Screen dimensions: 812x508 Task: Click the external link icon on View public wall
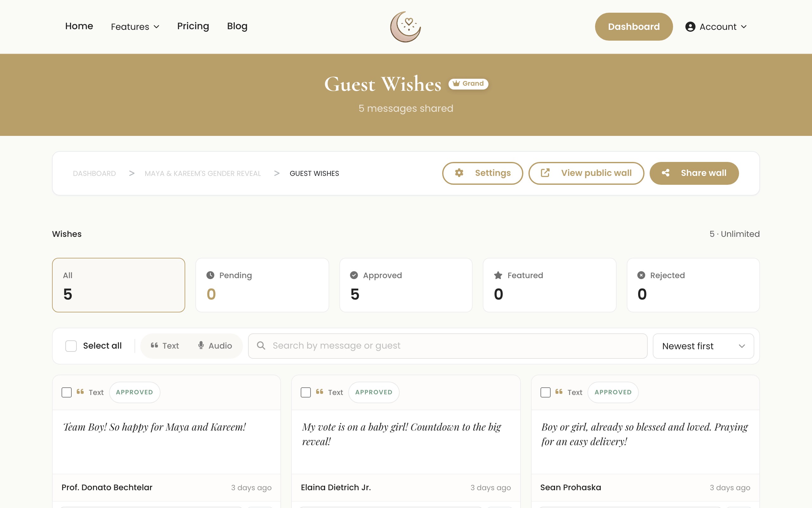545,173
